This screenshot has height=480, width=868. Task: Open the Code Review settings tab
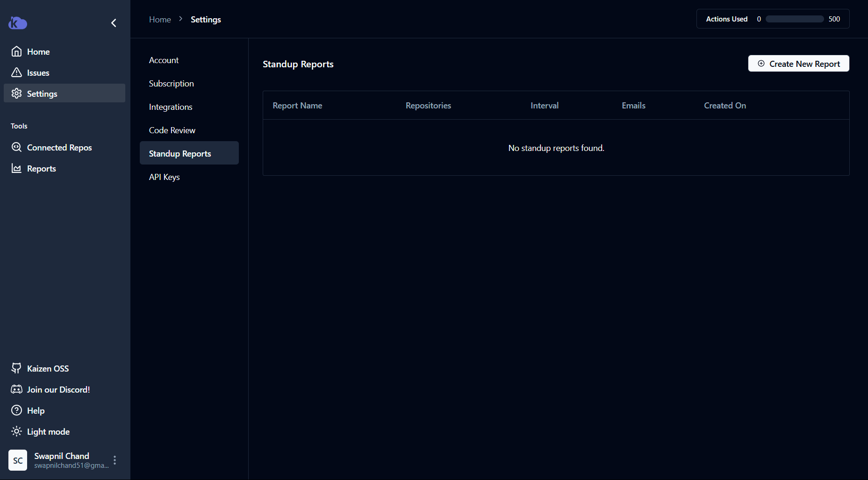[x=172, y=130]
